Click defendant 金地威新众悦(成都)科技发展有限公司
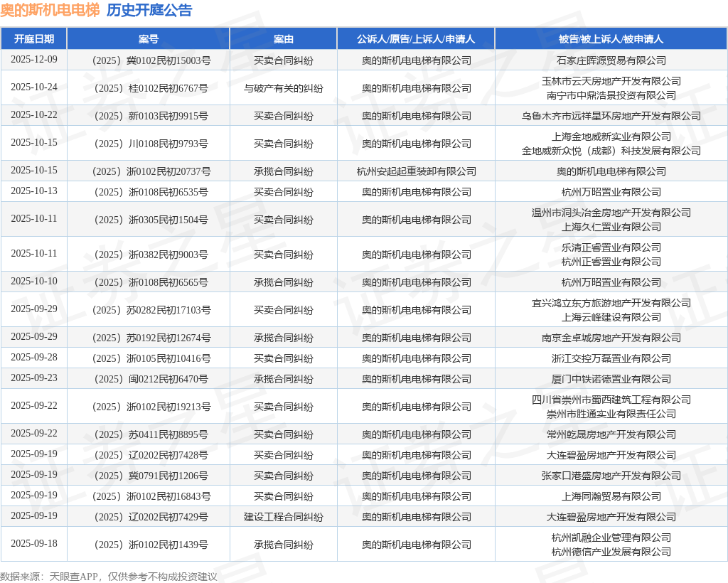 tap(611, 151)
